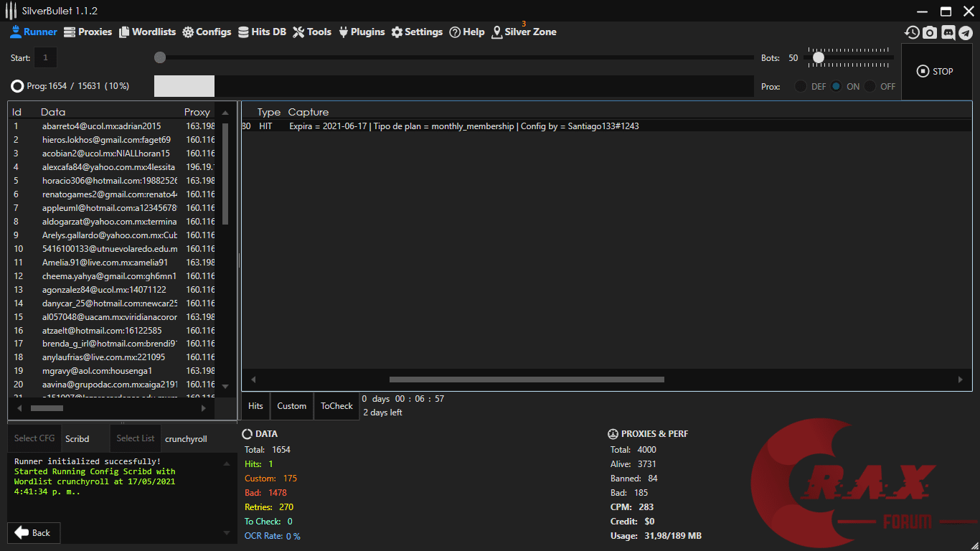This screenshot has height=551, width=980.
Task: Set proxy mode to DEF
Action: pyautogui.click(x=801, y=86)
